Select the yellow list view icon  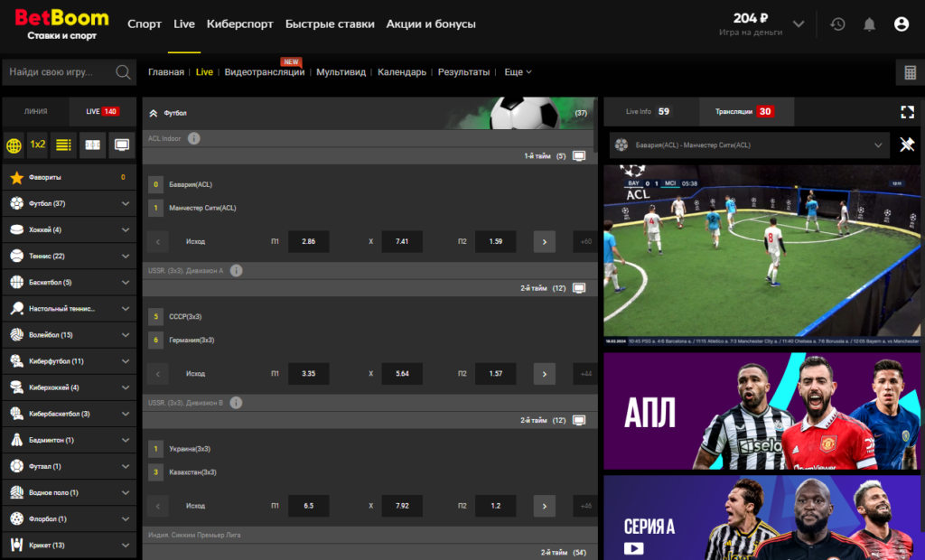[63, 145]
